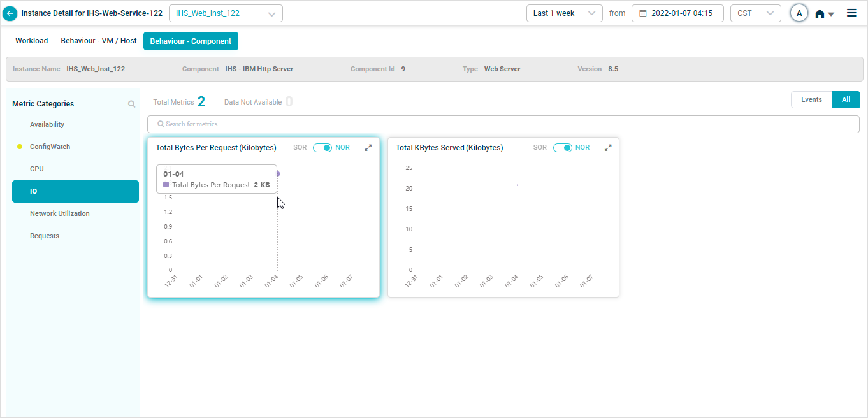868x418 pixels.
Task: Expand the Total Bytes Per Request chart
Action: [x=368, y=147]
